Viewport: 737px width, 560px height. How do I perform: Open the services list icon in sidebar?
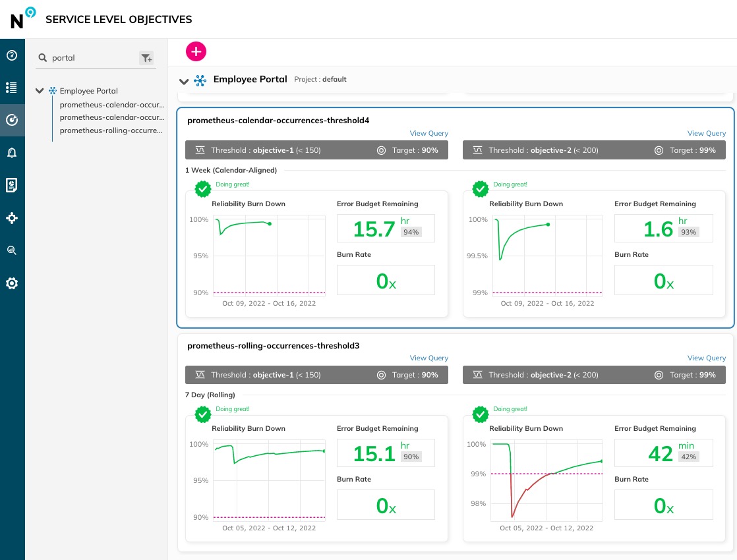click(12, 88)
